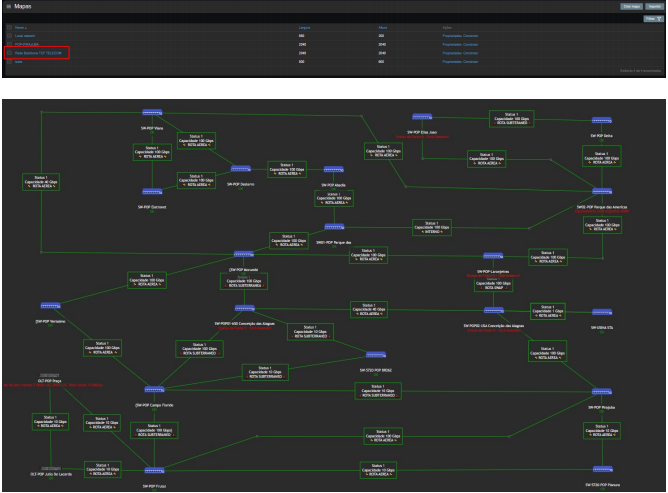Open the POP-PIRAJUBA map link
This screenshot has height=493, width=668.
click(27, 44)
